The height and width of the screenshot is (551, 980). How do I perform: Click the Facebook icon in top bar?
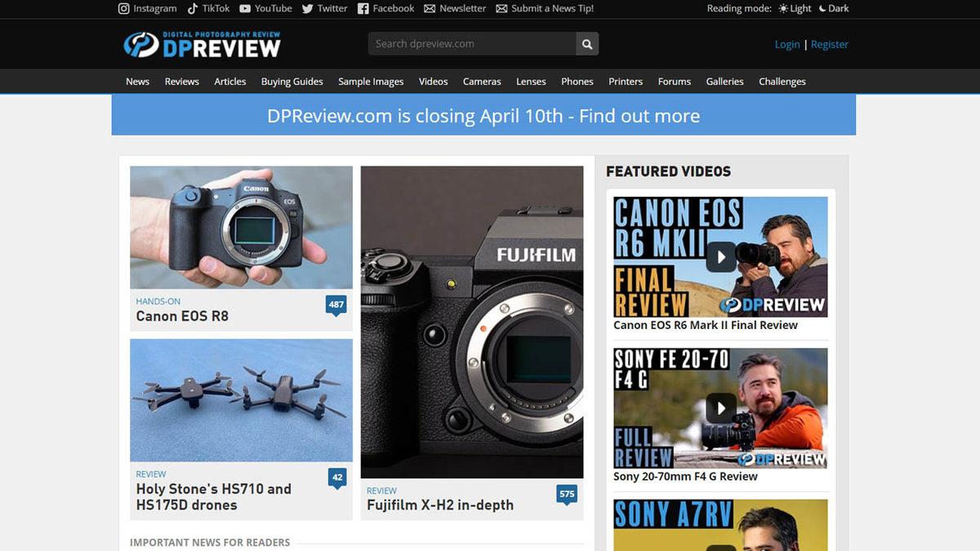[x=363, y=8]
